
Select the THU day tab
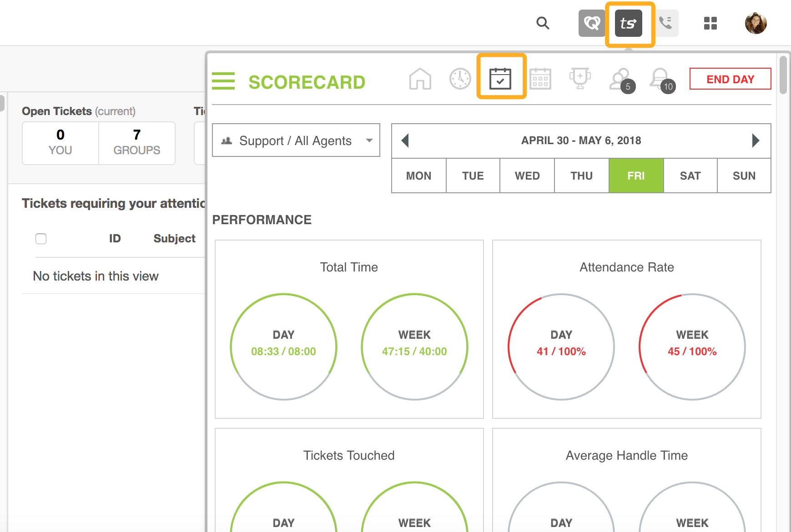coord(582,176)
